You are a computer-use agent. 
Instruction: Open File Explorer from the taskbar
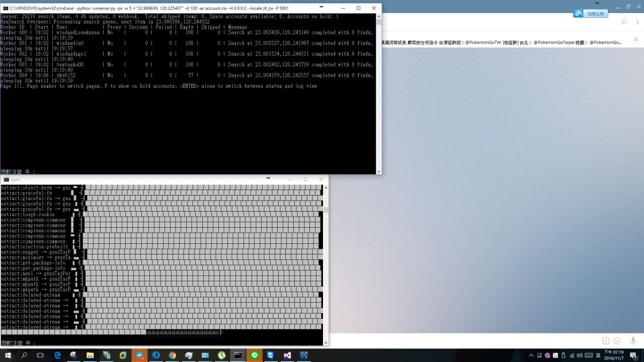[90, 355]
